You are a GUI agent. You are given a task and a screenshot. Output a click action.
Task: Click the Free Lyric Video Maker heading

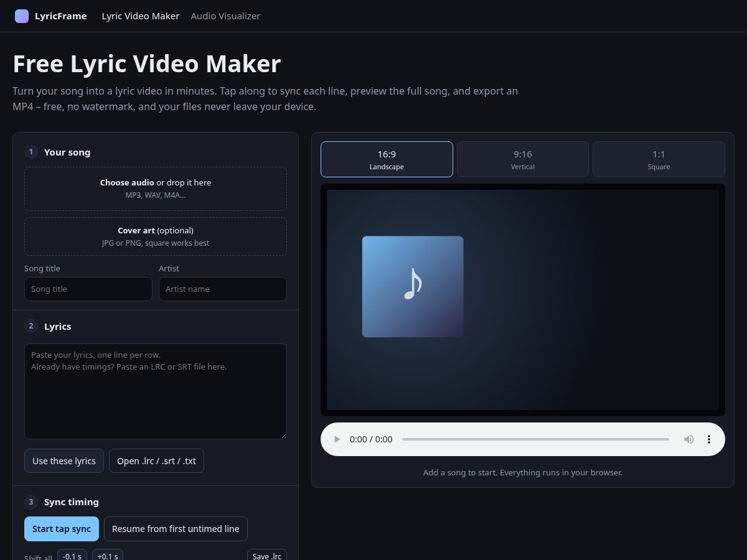(x=147, y=64)
